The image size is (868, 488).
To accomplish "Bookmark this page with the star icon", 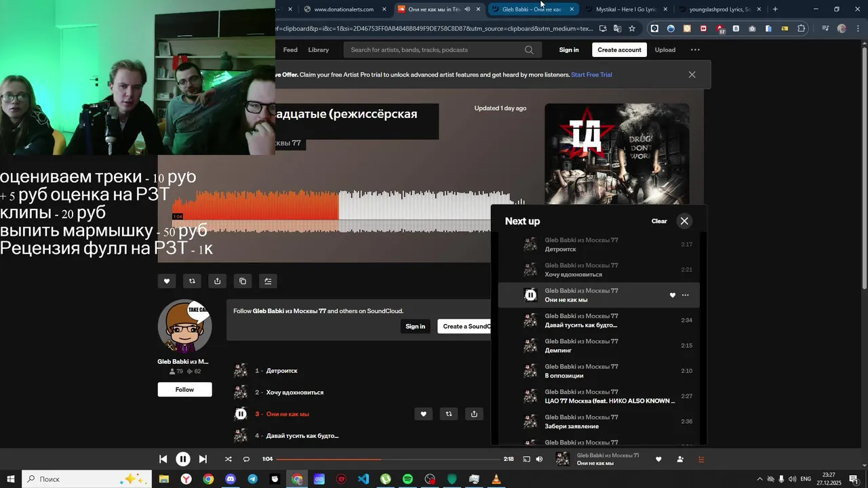I will pyautogui.click(x=632, y=28).
